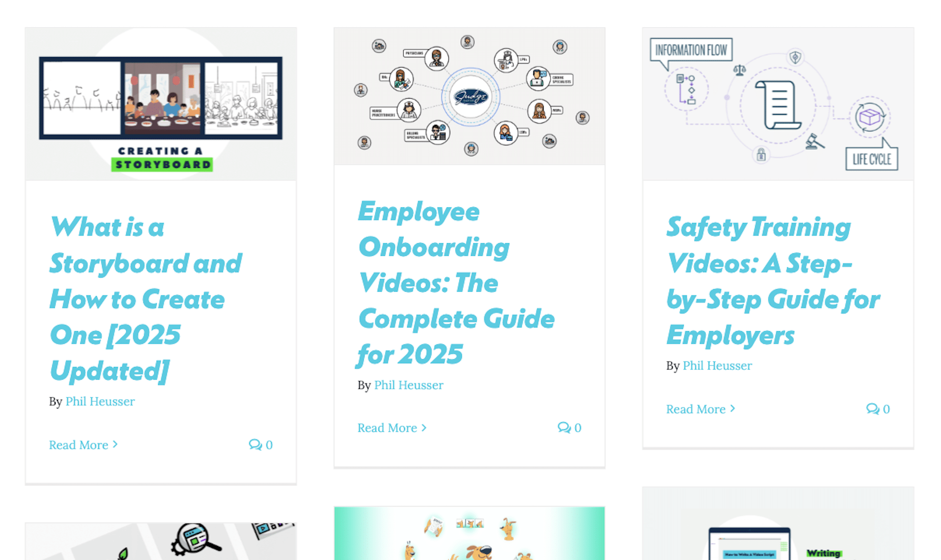Open comments icon on Employee Onboarding post
Image resolution: width=941 pixels, height=560 pixels.
coord(564,427)
